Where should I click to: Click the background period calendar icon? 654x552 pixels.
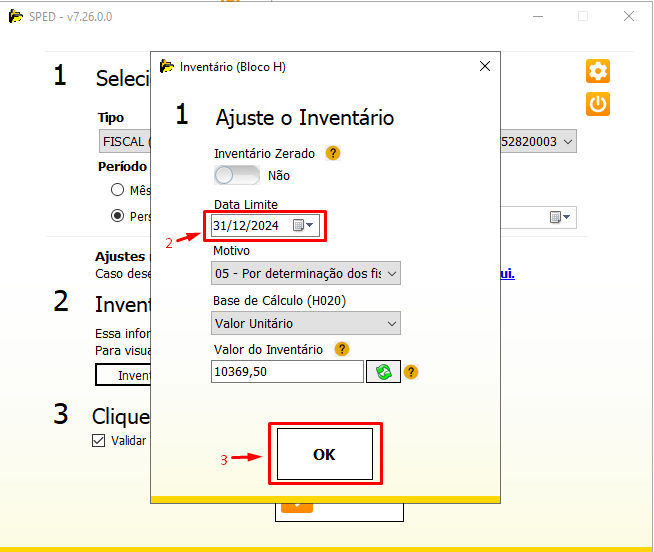559,217
